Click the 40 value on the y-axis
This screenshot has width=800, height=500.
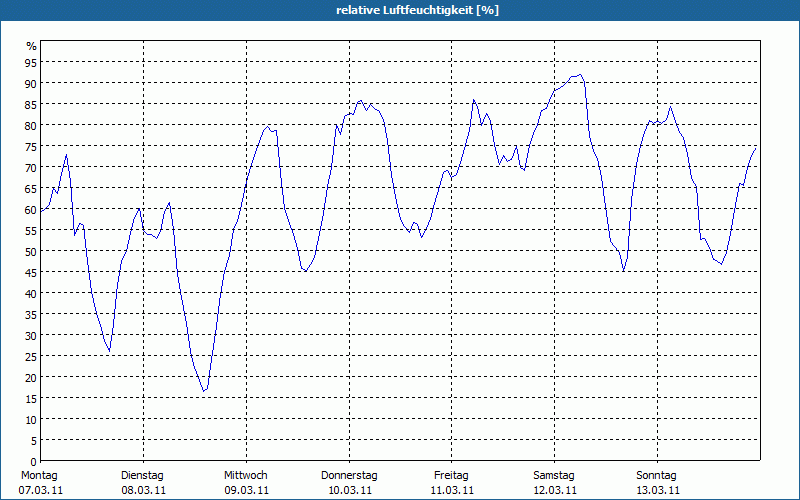coord(31,293)
